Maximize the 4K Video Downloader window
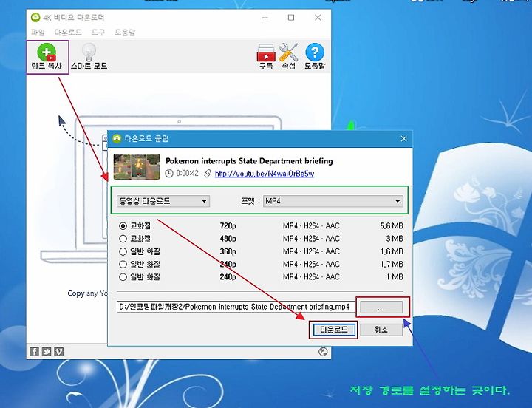The width and height of the screenshot is (532, 408). coord(291,17)
